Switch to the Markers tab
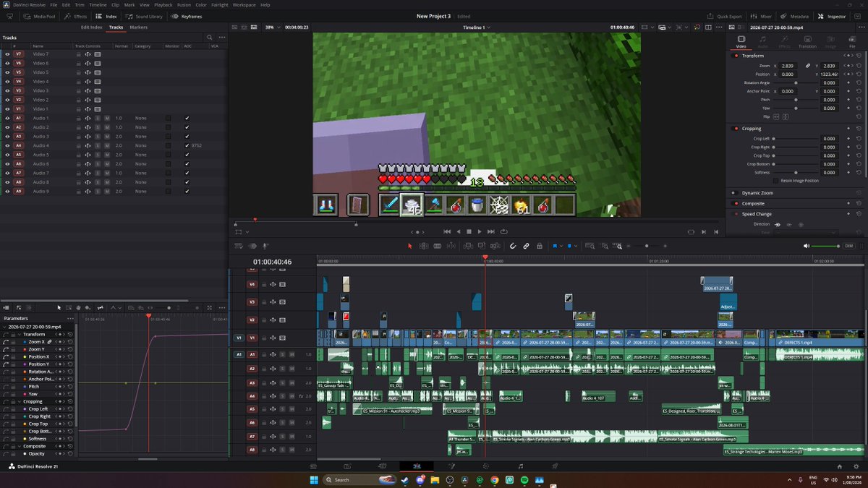This screenshot has height=488, width=868. pyautogui.click(x=138, y=27)
